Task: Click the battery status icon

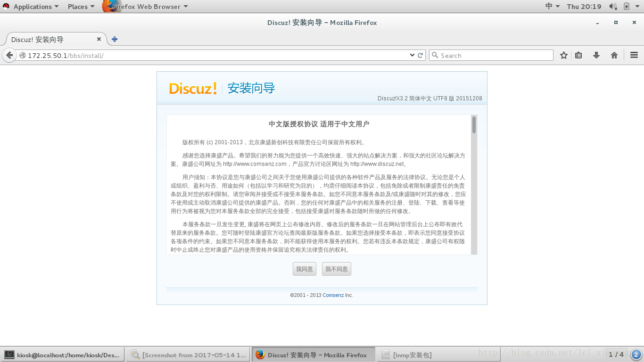Action: pyautogui.click(x=627, y=6)
